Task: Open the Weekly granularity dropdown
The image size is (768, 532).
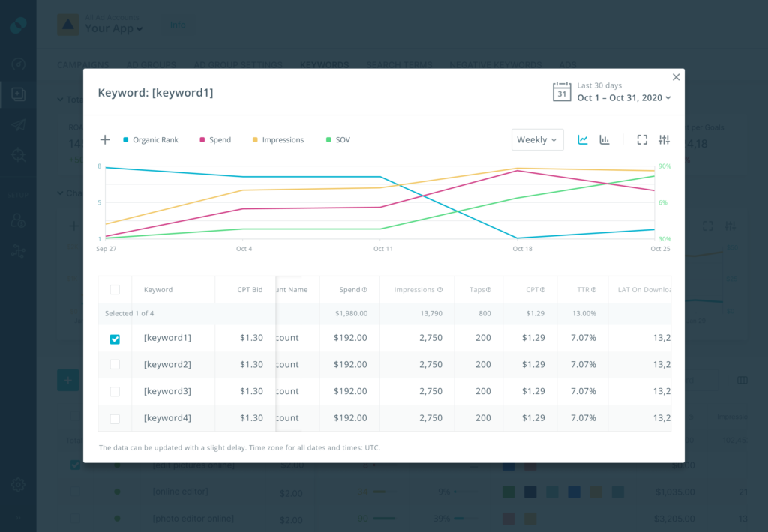Action: pyautogui.click(x=537, y=139)
